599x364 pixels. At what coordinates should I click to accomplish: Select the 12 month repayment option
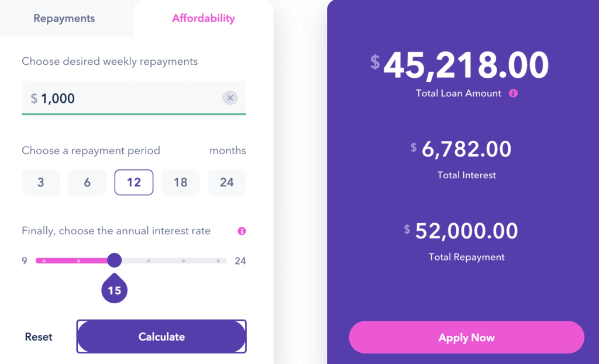pos(133,182)
